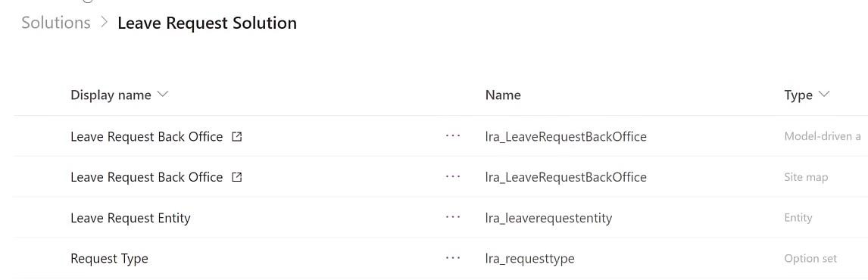Open more options for Site map row

(x=453, y=177)
